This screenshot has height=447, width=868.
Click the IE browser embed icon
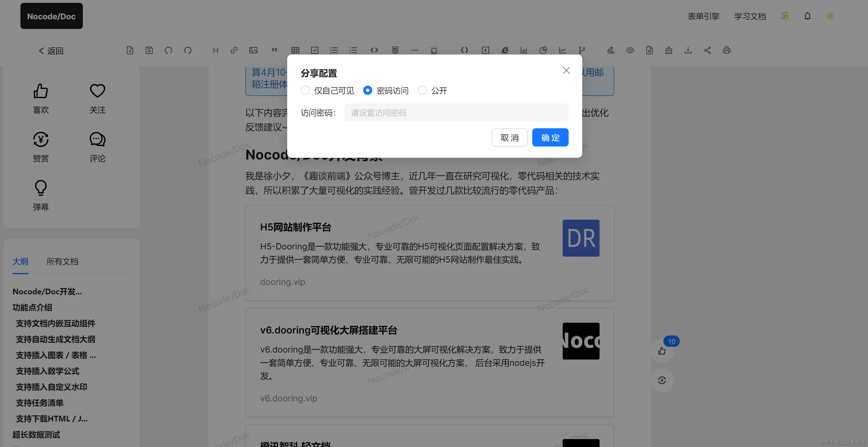coord(505,50)
